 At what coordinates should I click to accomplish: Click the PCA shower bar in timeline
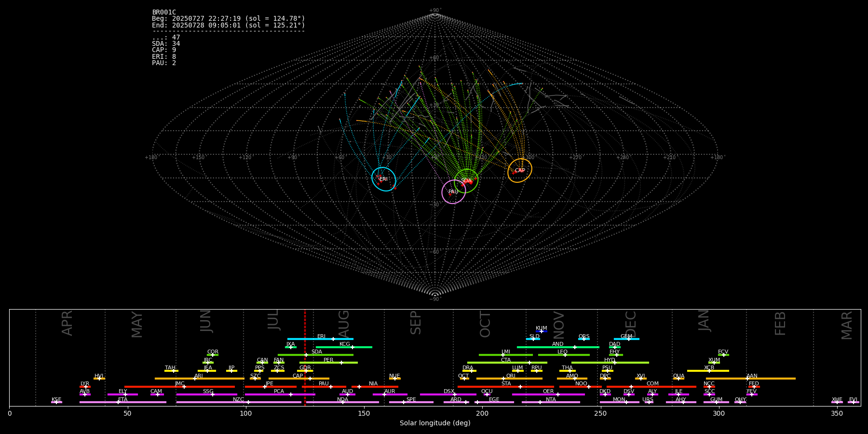(x=280, y=394)
